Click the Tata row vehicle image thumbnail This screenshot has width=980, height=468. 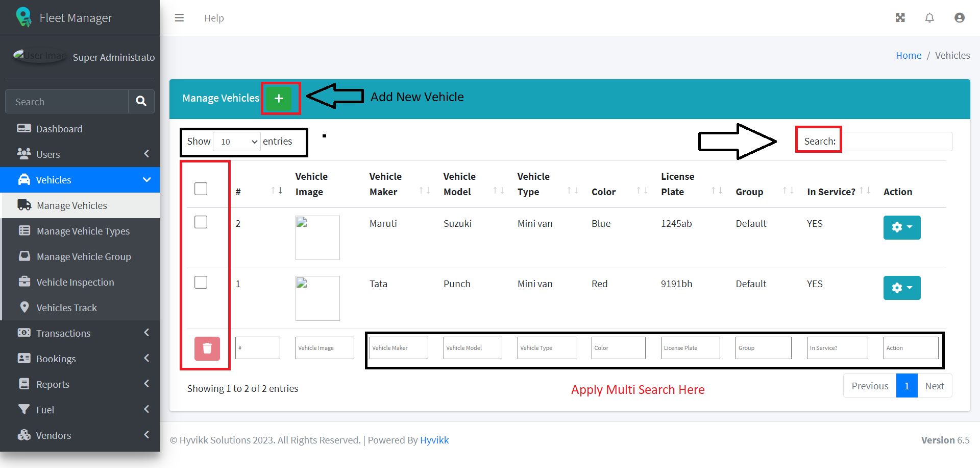(x=317, y=298)
